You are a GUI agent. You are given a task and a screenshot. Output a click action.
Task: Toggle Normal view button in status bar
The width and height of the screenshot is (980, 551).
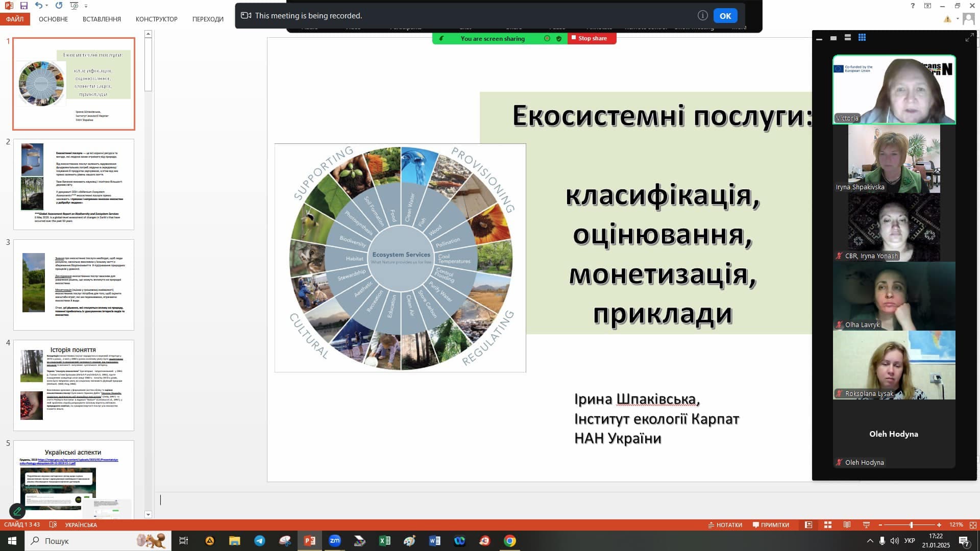808,525
